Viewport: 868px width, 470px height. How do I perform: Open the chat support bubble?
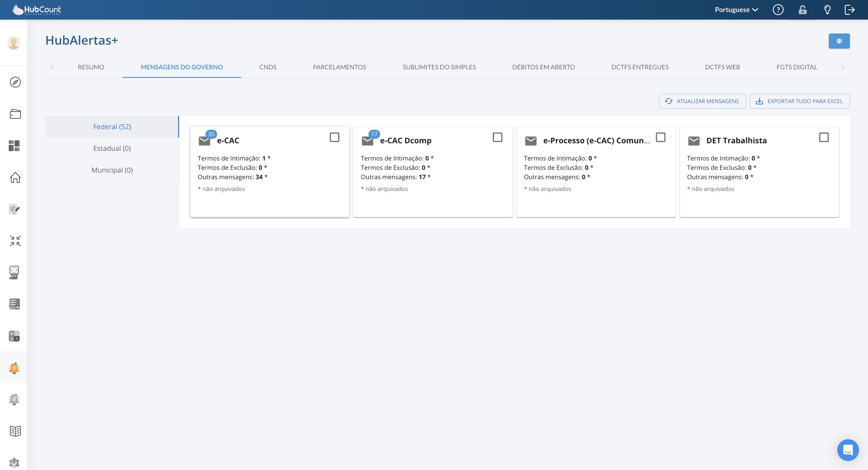[x=848, y=450]
